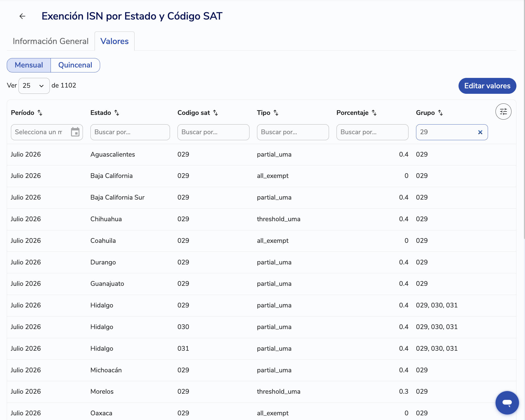Sort the Tipo column
The height and width of the screenshot is (420, 525).
276,113
